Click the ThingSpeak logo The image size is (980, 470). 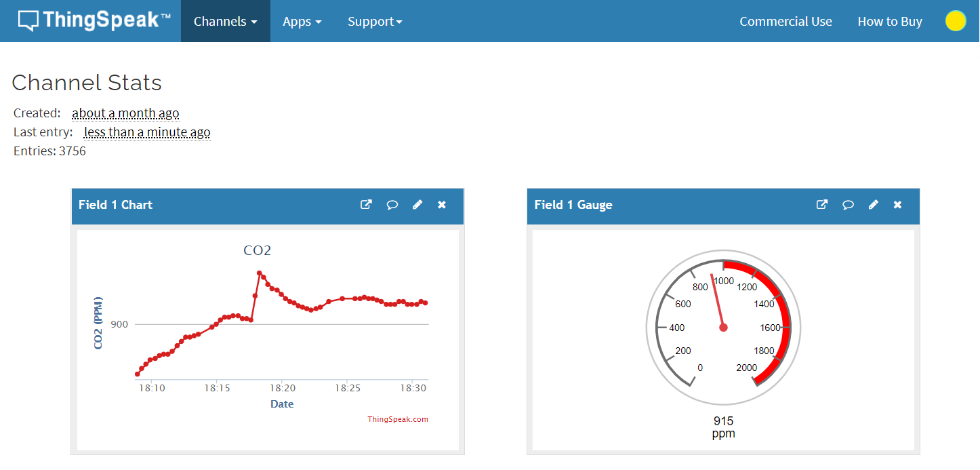pos(95,20)
